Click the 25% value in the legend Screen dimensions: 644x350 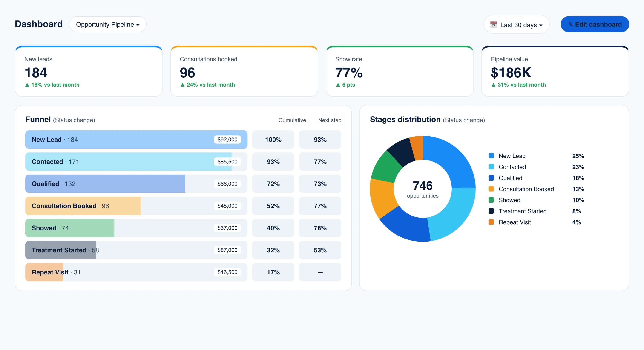click(x=578, y=156)
